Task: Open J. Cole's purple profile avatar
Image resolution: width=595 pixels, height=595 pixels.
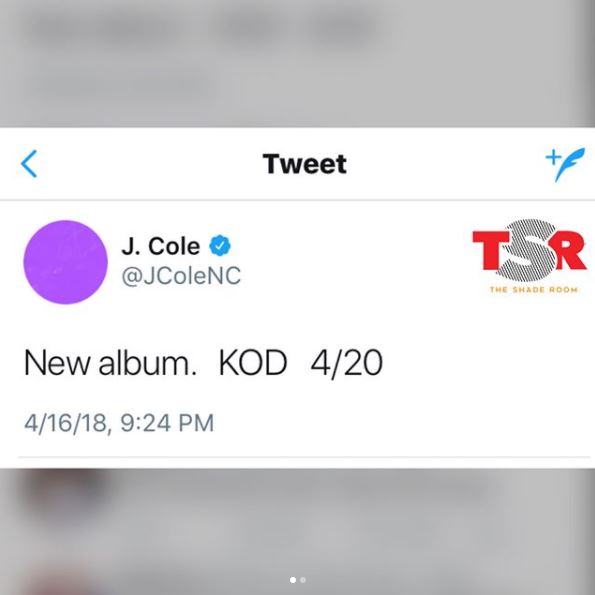Action: (x=65, y=262)
